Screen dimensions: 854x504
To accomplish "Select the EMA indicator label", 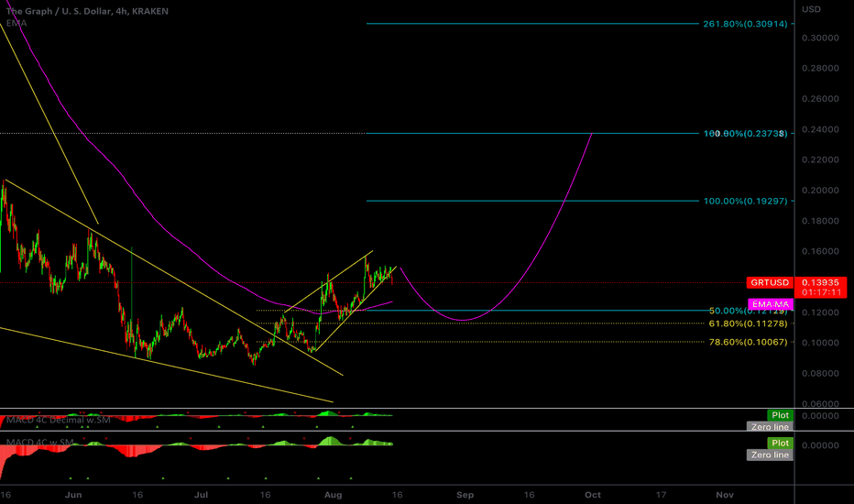I will [16, 23].
